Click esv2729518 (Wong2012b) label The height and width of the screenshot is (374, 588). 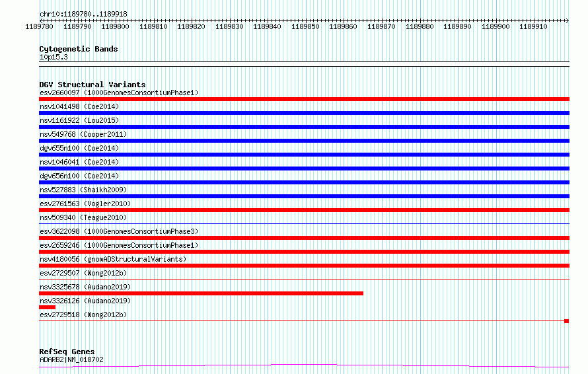pos(83,315)
